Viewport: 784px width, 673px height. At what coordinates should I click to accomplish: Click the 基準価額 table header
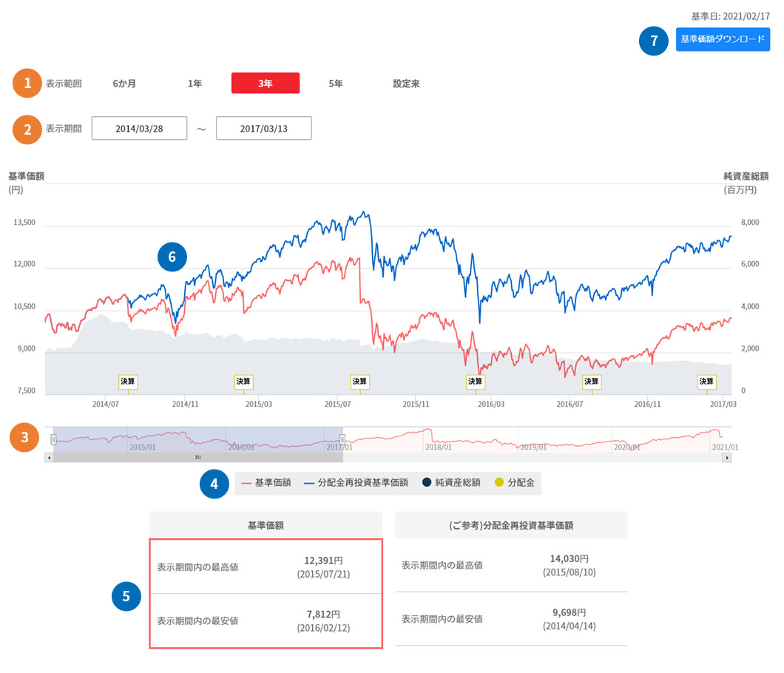point(266,525)
